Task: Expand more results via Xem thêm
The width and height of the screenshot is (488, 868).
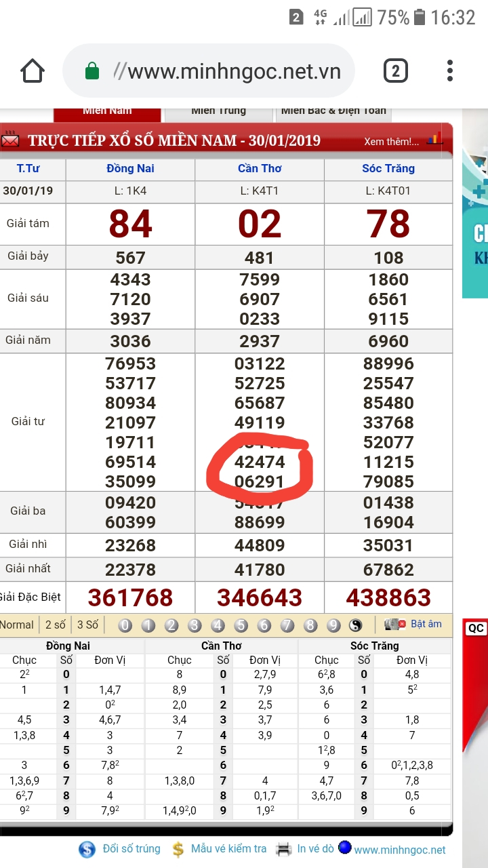Action: pyautogui.click(x=391, y=142)
